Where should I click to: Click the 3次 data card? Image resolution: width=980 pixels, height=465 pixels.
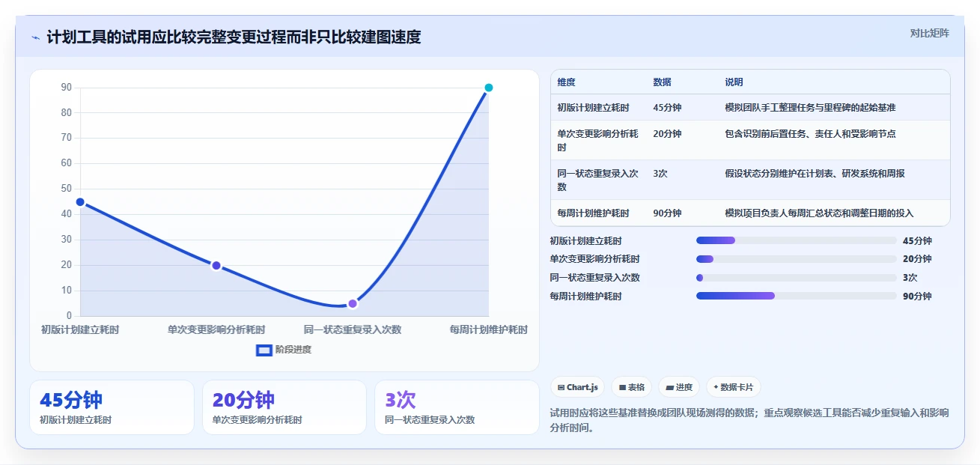[457, 407]
